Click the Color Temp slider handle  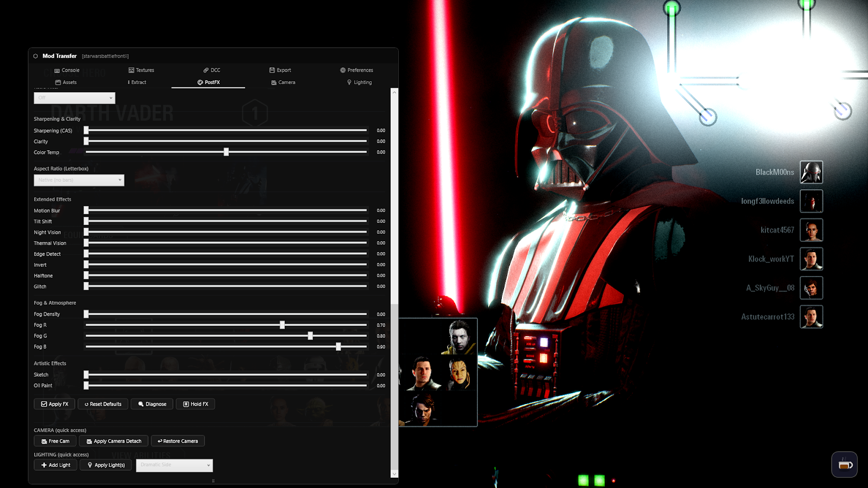click(x=226, y=152)
